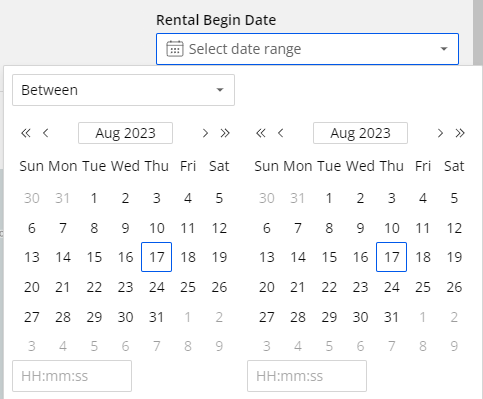Jump to next year in left calendar
Viewport: 483px width, 399px height.
(x=225, y=133)
